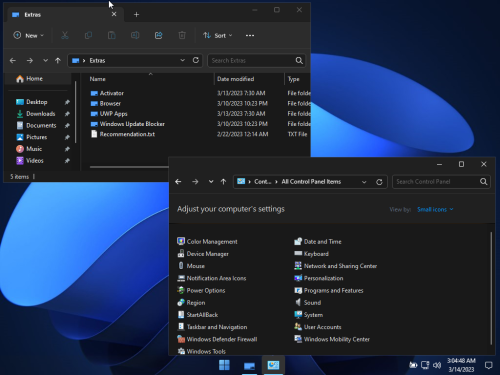
Task: Go back in the Control Panel window
Action: (178, 182)
